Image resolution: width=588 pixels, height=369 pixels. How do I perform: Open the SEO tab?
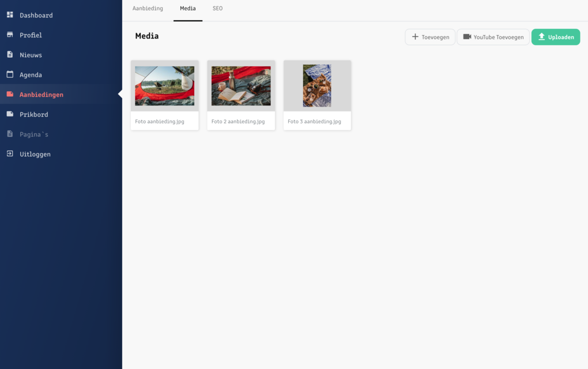tap(217, 9)
